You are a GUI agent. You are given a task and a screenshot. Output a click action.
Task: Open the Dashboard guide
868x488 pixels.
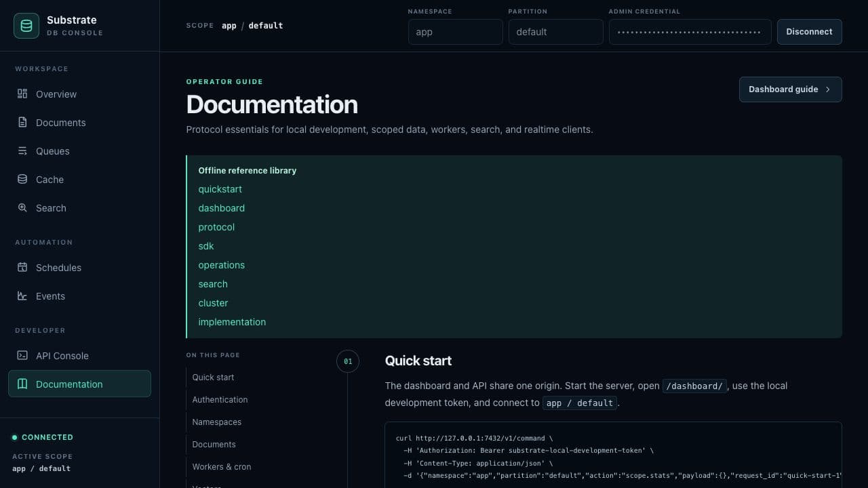pos(790,89)
